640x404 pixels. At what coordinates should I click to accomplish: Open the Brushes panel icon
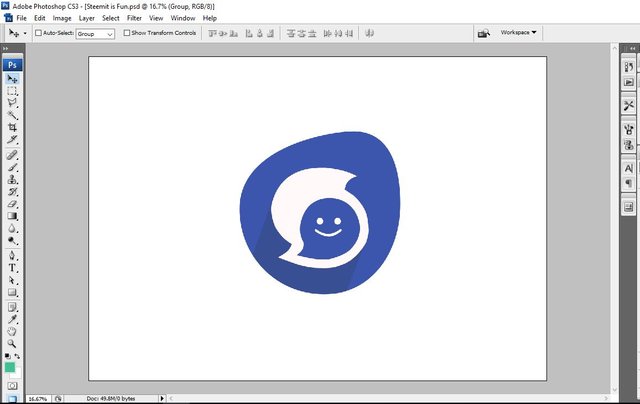click(629, 129)
